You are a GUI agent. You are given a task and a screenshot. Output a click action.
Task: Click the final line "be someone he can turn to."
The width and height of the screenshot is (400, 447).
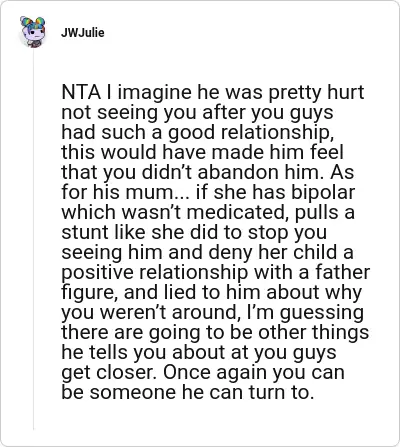click(188, 392)
